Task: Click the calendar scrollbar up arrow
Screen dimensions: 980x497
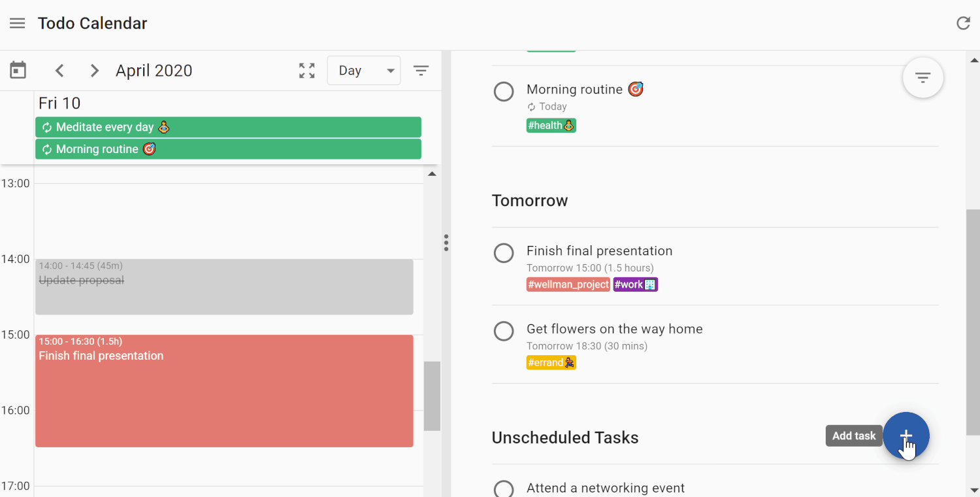Action: (432, 174)
